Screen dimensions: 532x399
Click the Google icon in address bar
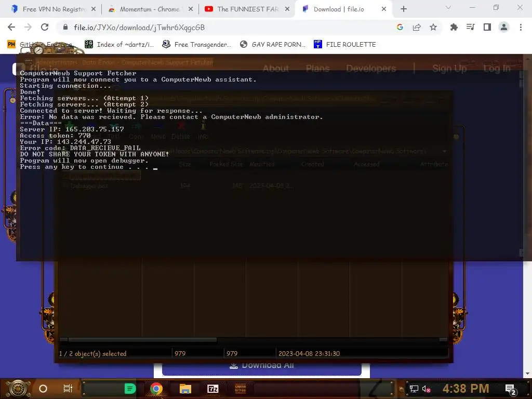400,27
